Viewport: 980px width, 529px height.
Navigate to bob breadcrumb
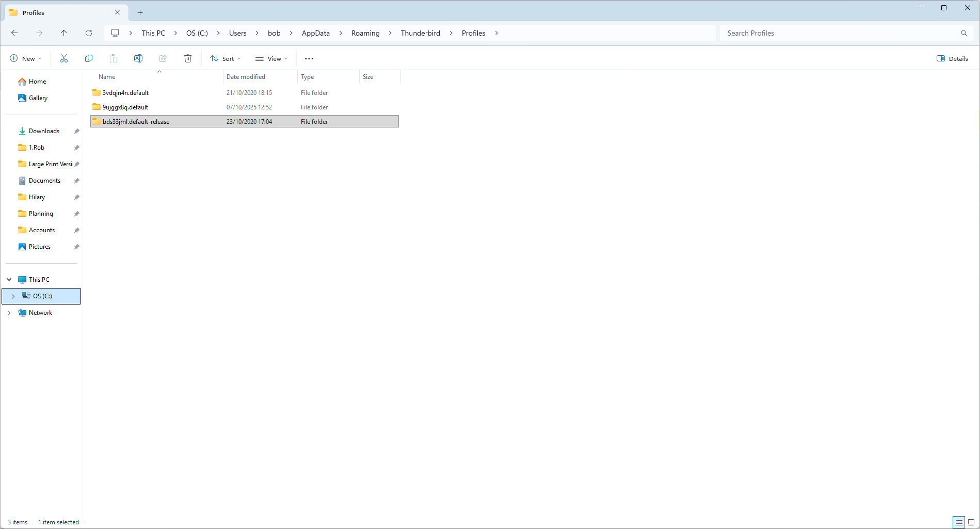pyautogui.click(x=274, y=33)
